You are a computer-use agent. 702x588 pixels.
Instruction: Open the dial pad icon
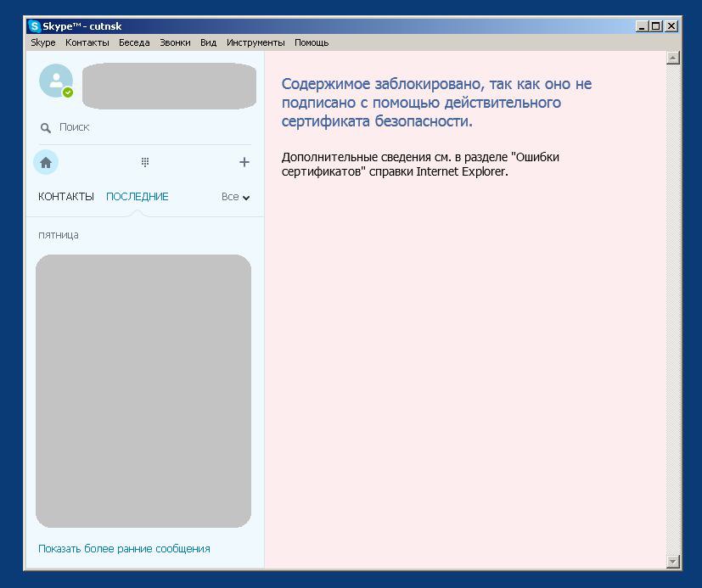(x=145, y=162)
